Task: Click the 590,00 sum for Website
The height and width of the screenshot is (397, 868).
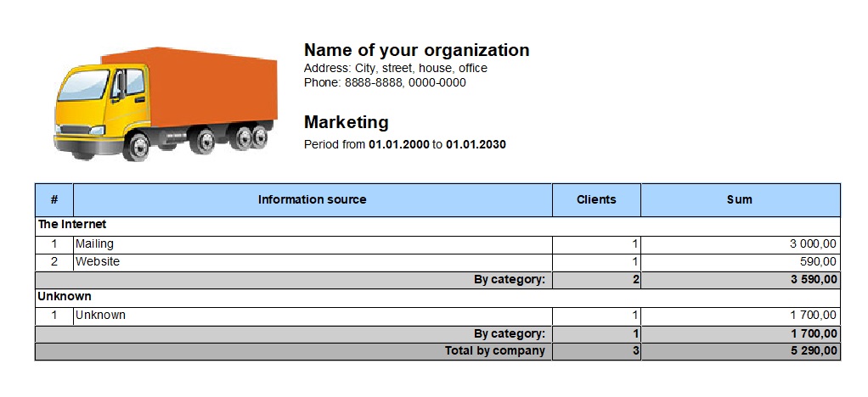Action: pos(818,261)
